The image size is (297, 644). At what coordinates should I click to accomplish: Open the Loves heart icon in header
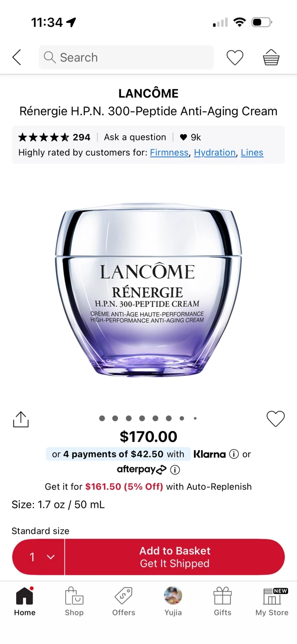pyautogui.click(x=234, y=58)
